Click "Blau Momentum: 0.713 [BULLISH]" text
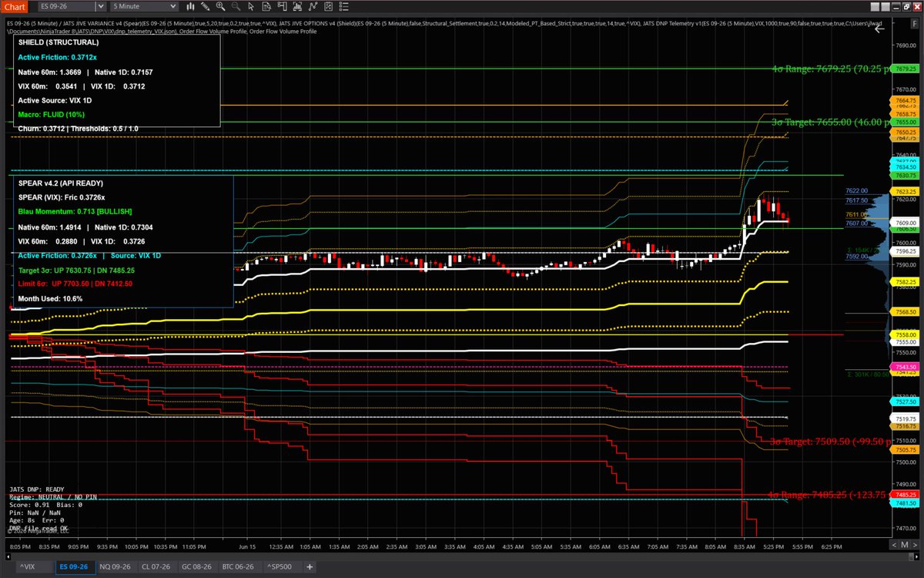The image size is (924, 578). [75, 211]
